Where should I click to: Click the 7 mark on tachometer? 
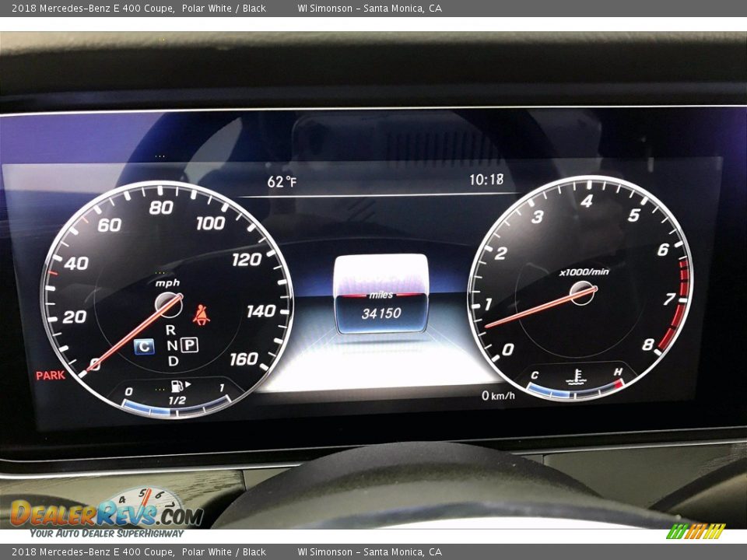(x=669, y=299)
